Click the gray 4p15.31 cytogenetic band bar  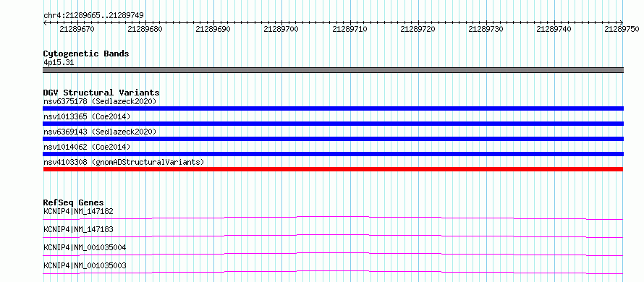(x=333, y=70)
